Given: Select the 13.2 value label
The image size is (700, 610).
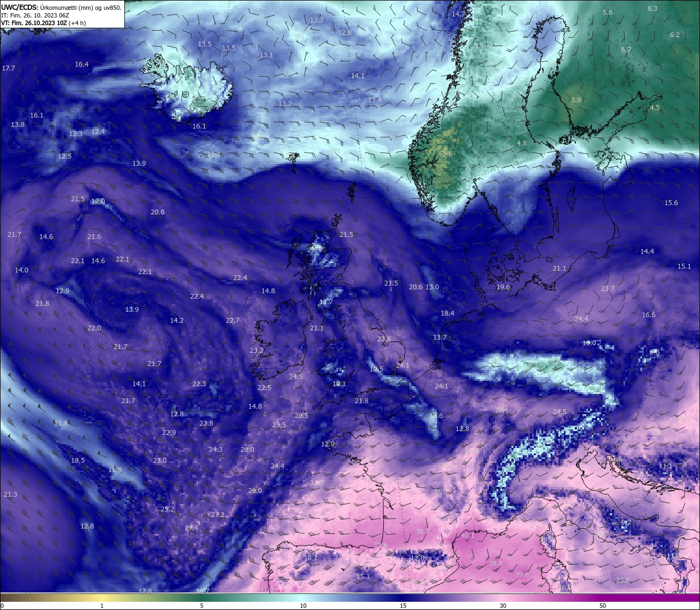Looking at the screenshot, I should pyautogui.click(x=285, y=104).
